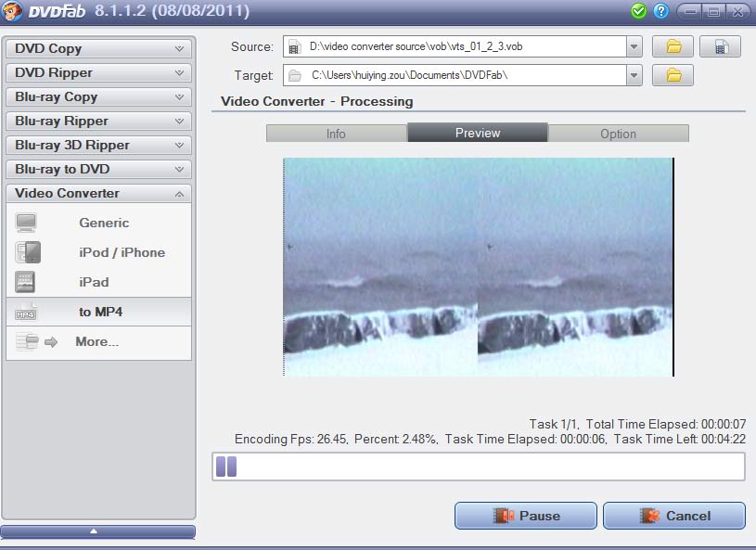Click the green checkmark update icon
Screen dimensions: 756x550
(x=638, y=10)
